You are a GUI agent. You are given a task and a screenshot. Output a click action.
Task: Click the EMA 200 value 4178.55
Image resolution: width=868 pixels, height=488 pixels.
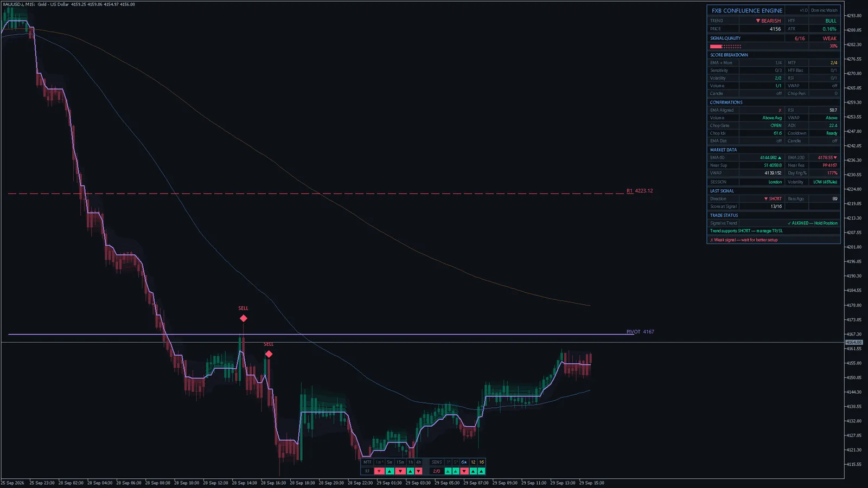827,158
